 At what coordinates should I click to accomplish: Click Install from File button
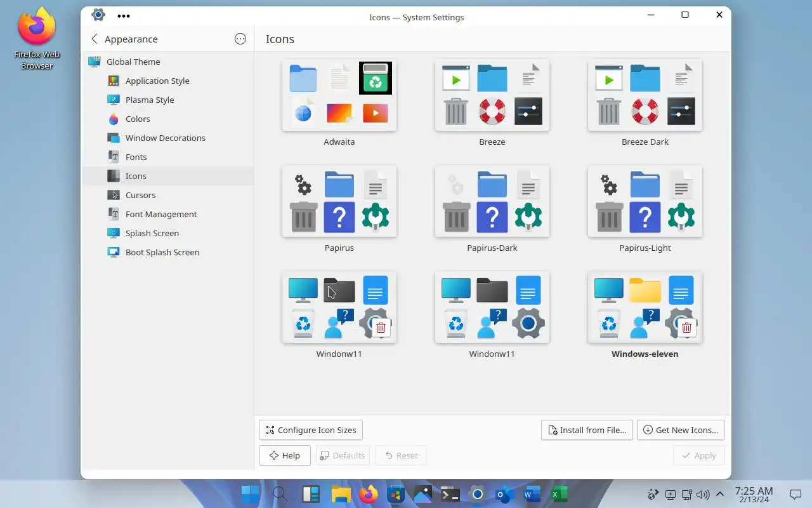tap(587, 430)
